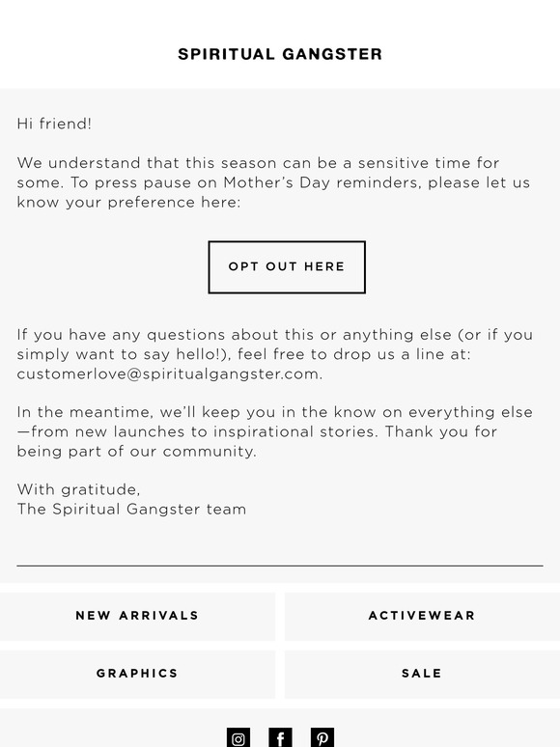The width and height of the screenshot is (560, 747).
Task: Click the horizontal divider line above navigation
Action: tap(280, 566)
